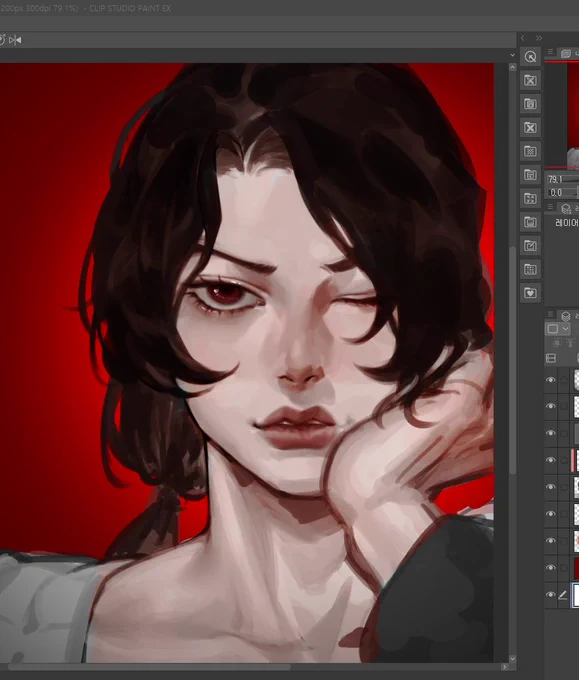This screenshot has width=579, height=680.
Task: Click the canvas vertical scrollbar thumb
Action: (512, 360)
